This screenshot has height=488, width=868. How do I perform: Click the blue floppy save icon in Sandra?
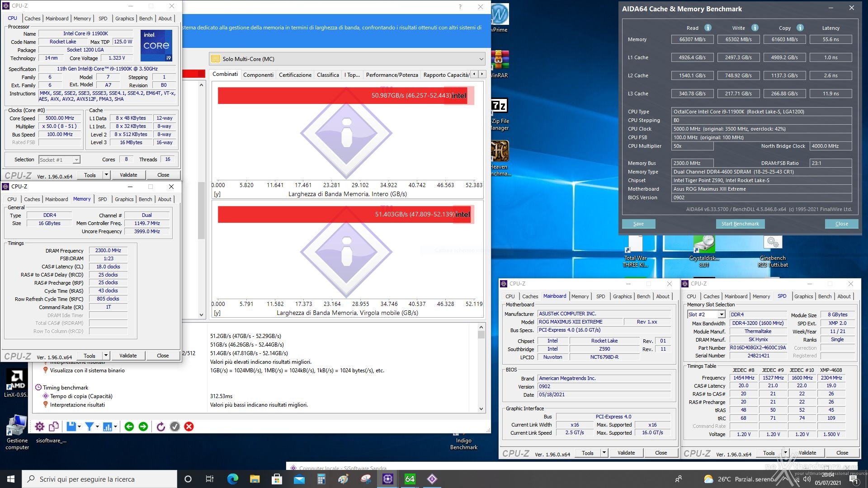coord(71,427)
